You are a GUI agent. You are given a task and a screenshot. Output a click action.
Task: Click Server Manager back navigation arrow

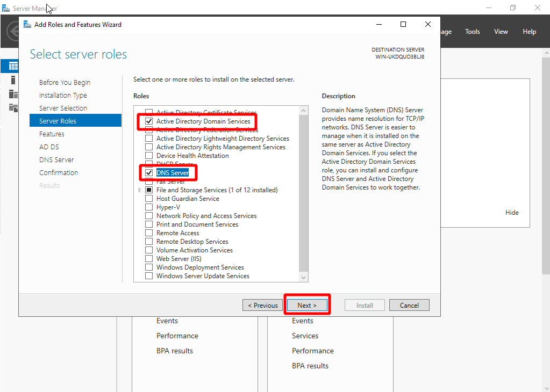13,32
